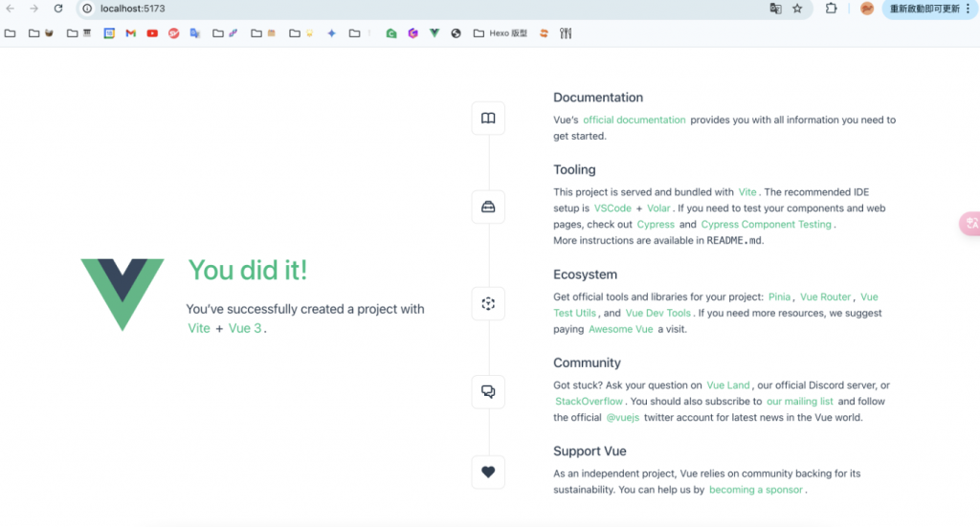Open the official documentation link
980x527 pixels.
[635, 120]
